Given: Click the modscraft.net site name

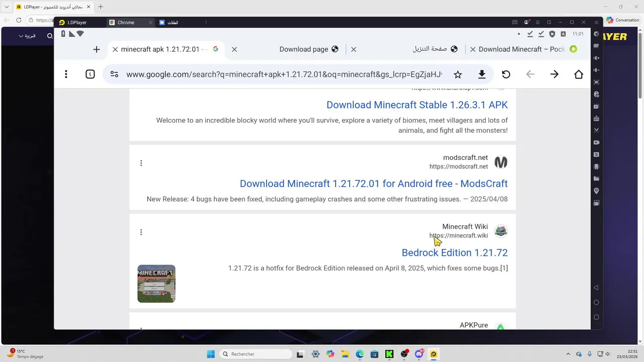Looking at the screenshot, I should tap(465, 158).
